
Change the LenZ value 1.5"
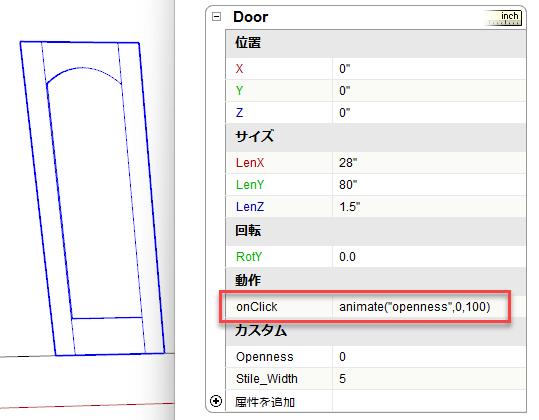coord(429,207)
